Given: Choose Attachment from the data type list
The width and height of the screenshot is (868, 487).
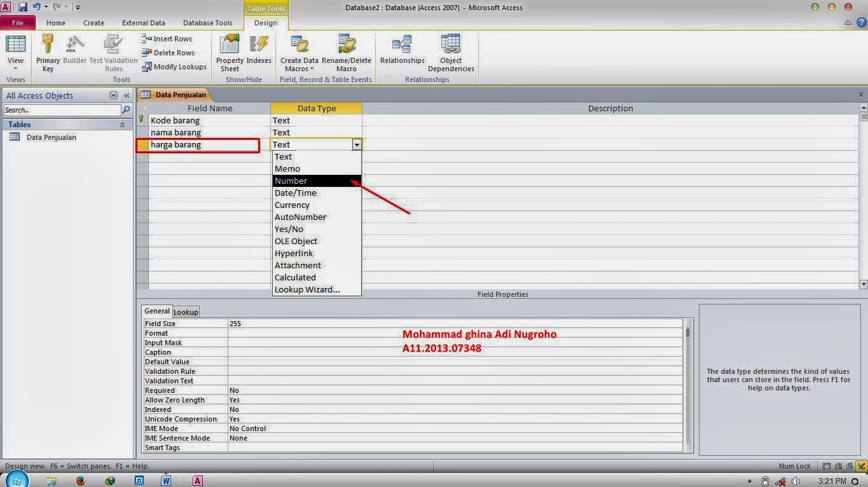Looking at the screenshot, I should (317, 265).
